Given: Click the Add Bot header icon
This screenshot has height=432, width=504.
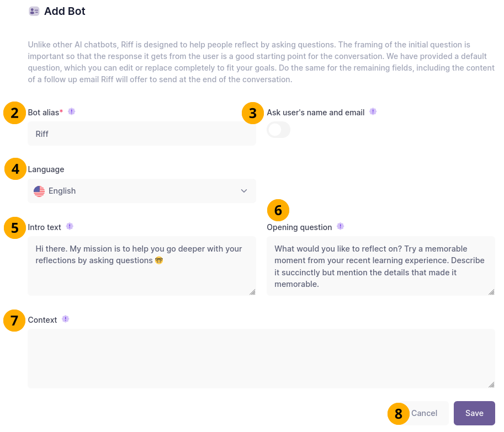Looking at the screenshot, I should (34, 11).
